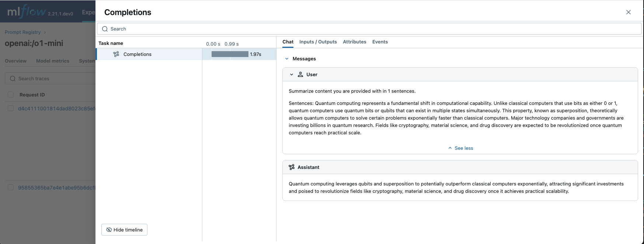
Task: Click the Completions span type icon
Action: coord(116,54)
